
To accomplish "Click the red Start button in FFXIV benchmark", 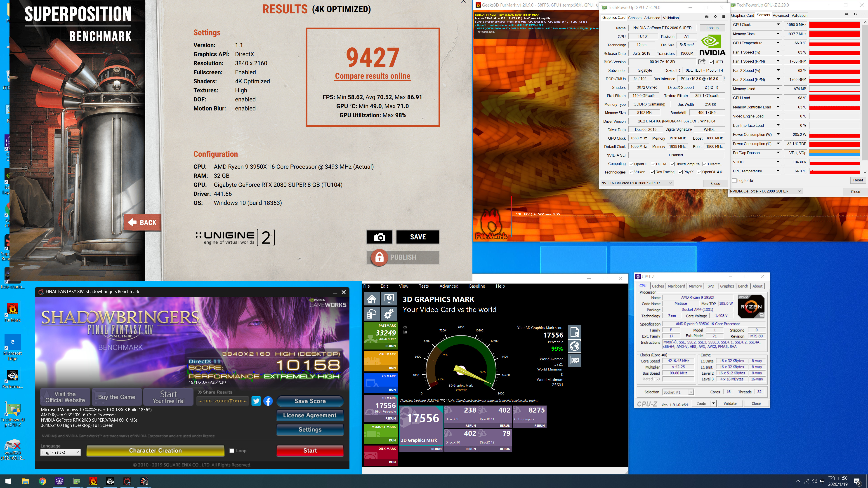I will pyautogui.click(x=310, y=451).
